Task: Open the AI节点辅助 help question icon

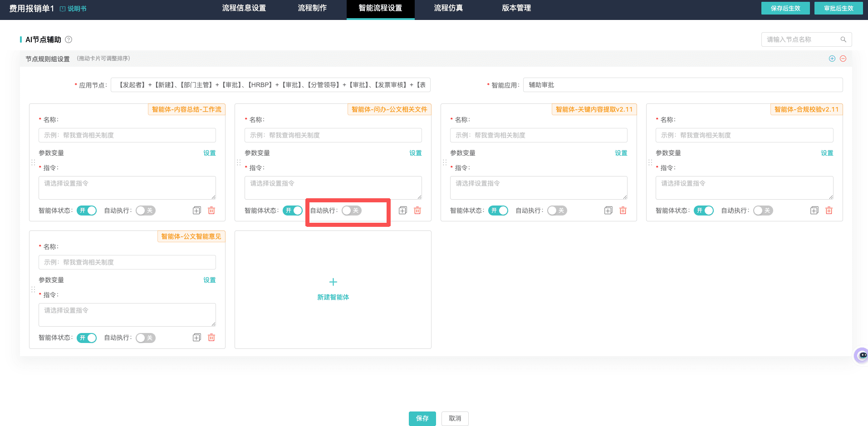Action: tap(69, 39)
